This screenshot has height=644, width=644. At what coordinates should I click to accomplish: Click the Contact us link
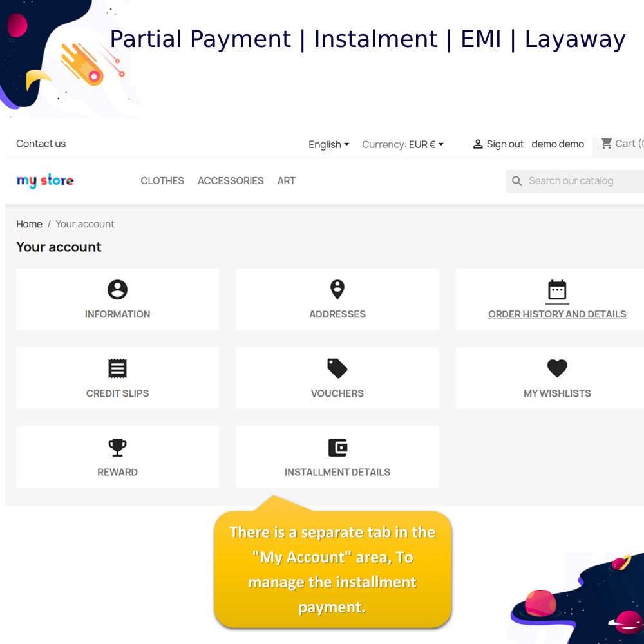coord(41,144)
